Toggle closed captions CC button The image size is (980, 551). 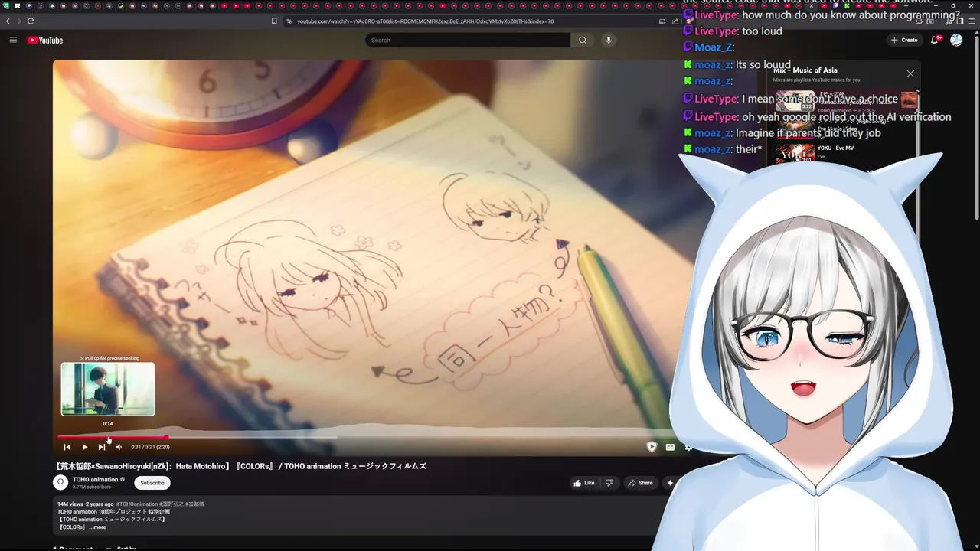coord(670,447)
